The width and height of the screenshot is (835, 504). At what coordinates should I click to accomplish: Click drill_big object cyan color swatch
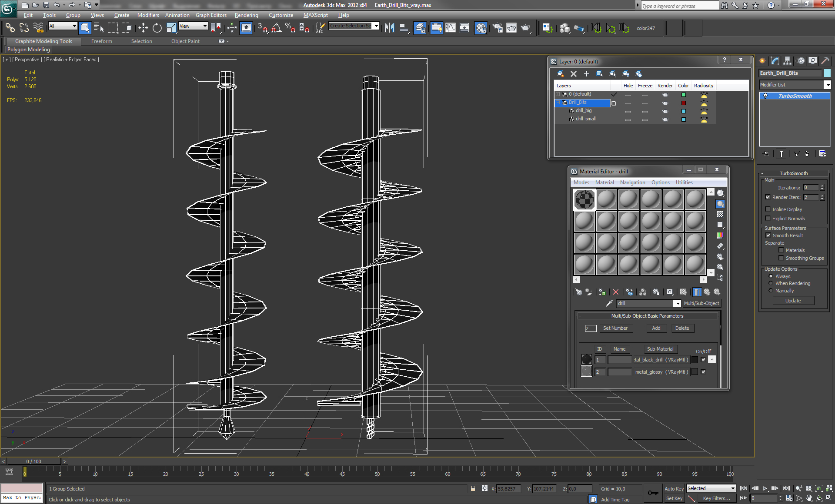[683, 111]
